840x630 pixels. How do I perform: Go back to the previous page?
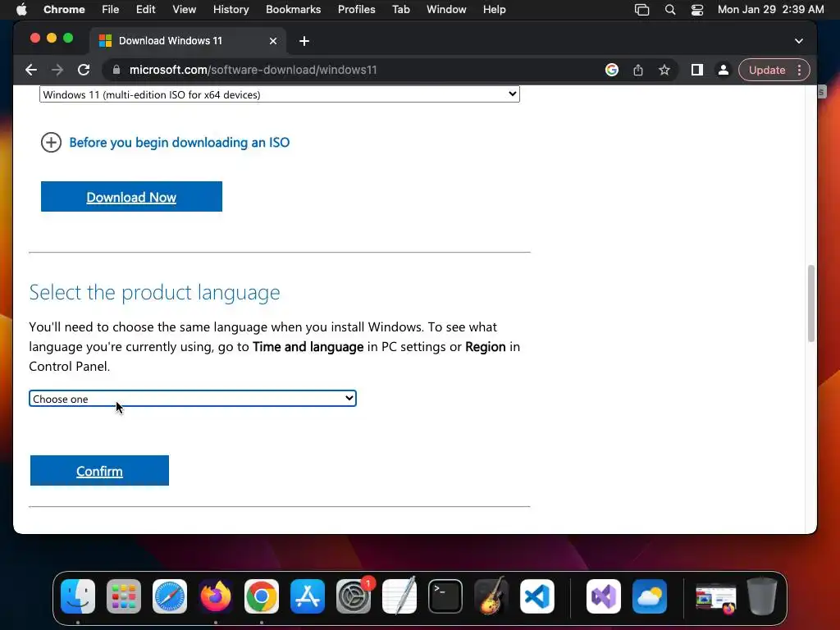tap(31, 71)
